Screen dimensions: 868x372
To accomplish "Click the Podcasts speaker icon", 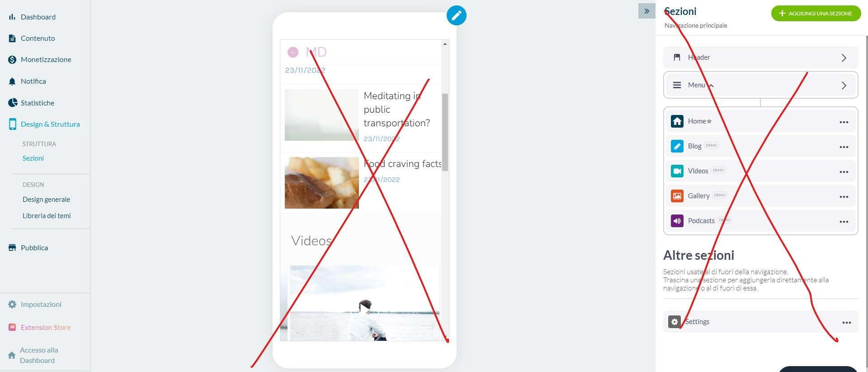I will [677, 221].
